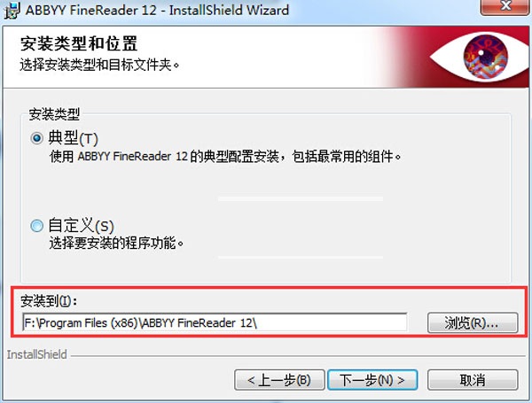Click the install path input field
Viewport: 532px width, 403px height.
tap(215, 322)
